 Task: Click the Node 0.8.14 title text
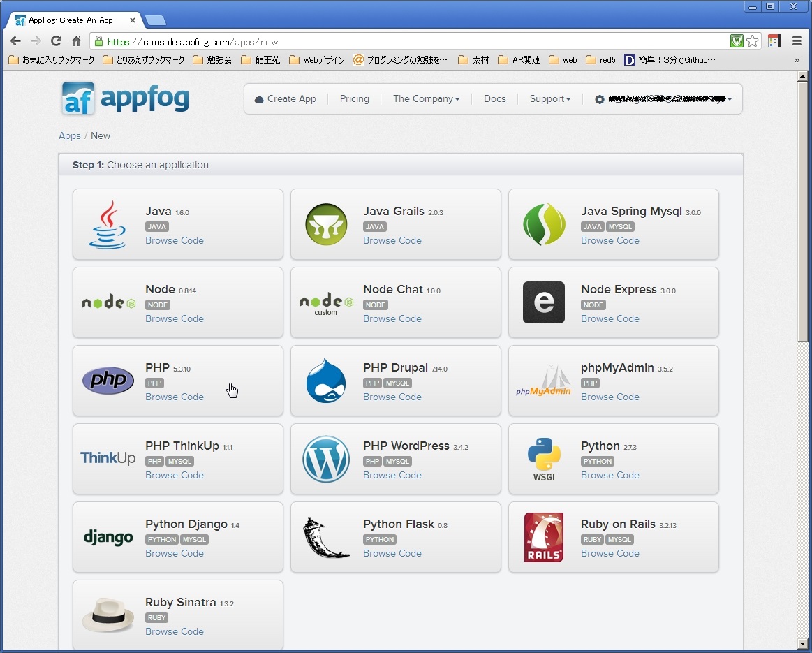click(x=171, y=289)
